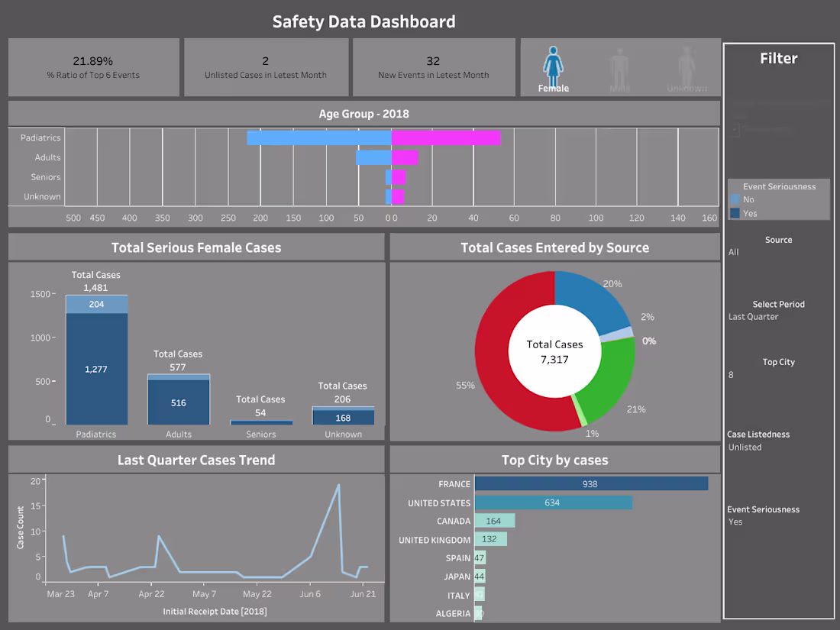Viewport: 840px width, 630px height.
Task: Click the Adults 516 cases bar segment
Action: coord(179,402)
